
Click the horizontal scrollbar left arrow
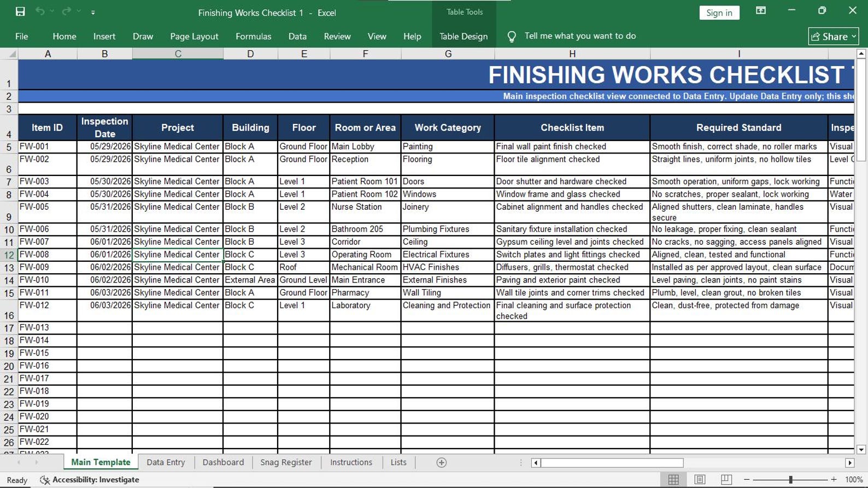point(536,463)
